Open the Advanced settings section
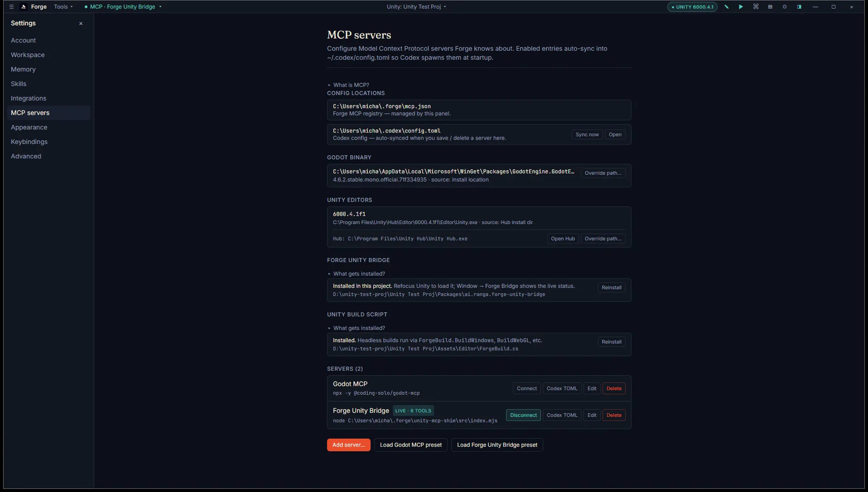The image size is (868, 492). pos(49,156)
